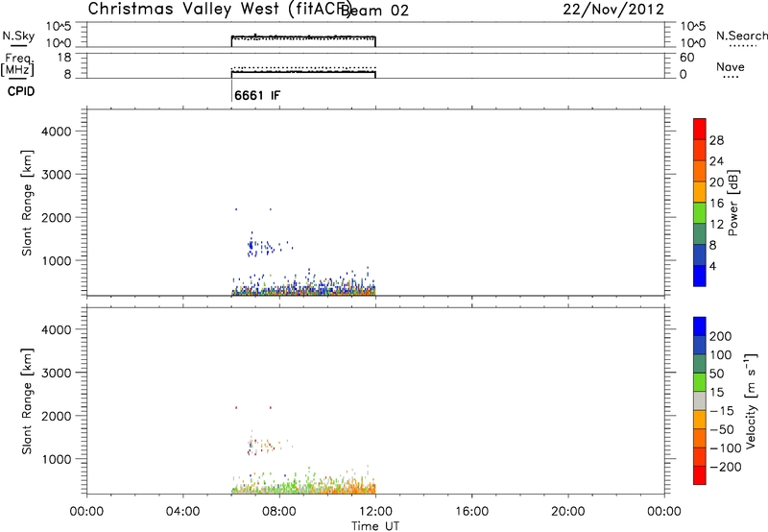This screenshot has height=532, width=768.
Task: Click the '12:00' time tick label
Action: 375,512
